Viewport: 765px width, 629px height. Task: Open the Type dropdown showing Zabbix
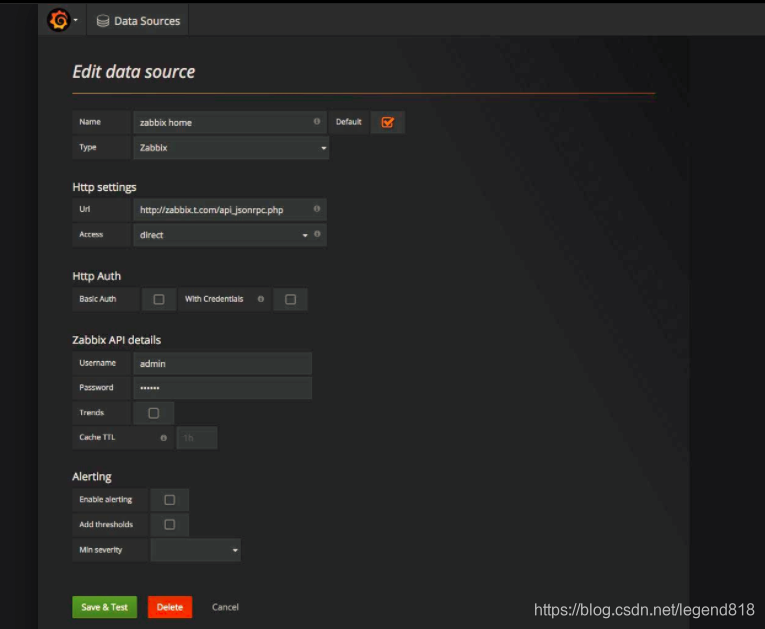click(x=231, y=148)
